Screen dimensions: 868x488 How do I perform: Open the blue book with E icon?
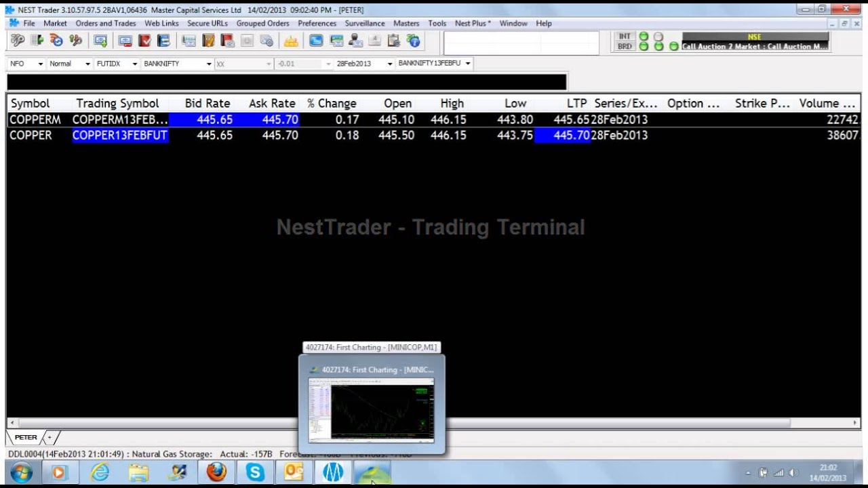pyautogui.click(x=163, y=41)
